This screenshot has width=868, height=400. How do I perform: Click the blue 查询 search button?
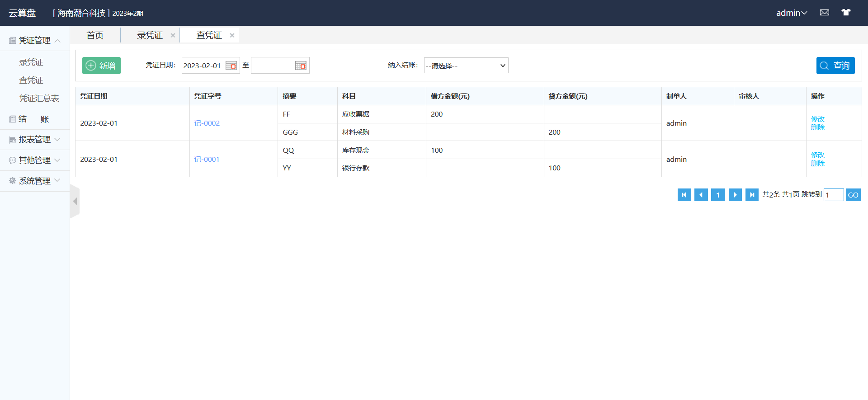click(835, 66)
